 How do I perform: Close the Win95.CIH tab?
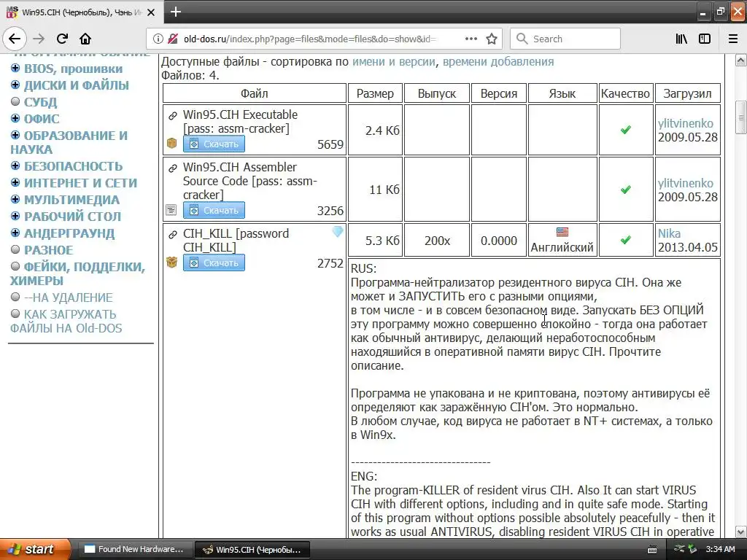[x=151, y=12]
